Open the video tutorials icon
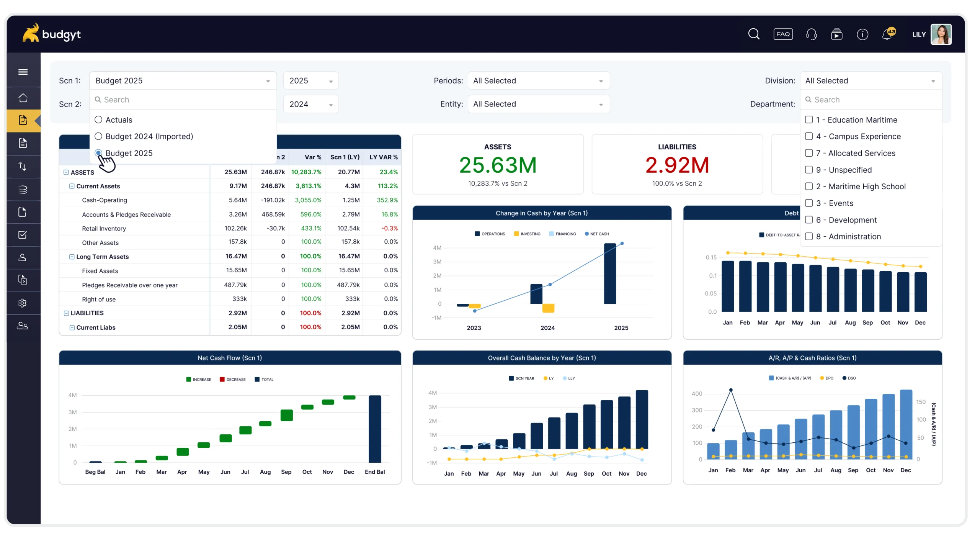980x545 pixels. point(836,34)
